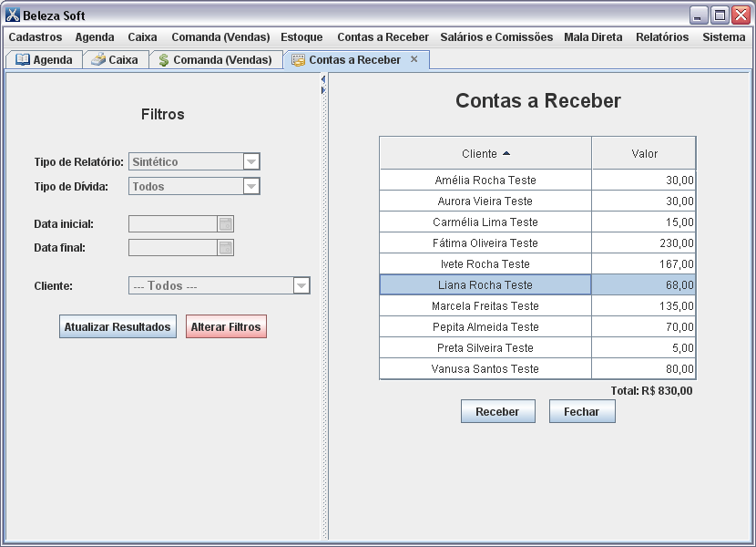The width and height of the screenshot is (756, 547).
Task: Click the Agenda tab calendar icon
Action: tap(21, 58)
